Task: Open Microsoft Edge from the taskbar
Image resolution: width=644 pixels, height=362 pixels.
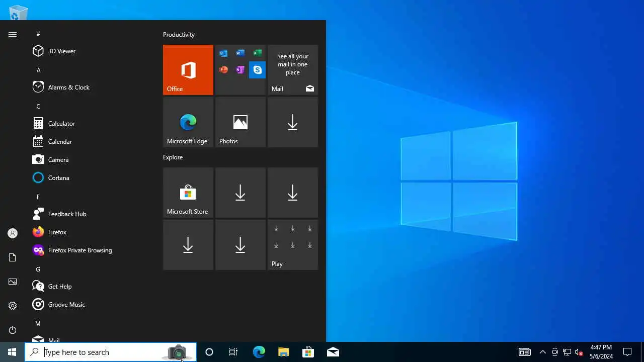Action: [259, 352]
